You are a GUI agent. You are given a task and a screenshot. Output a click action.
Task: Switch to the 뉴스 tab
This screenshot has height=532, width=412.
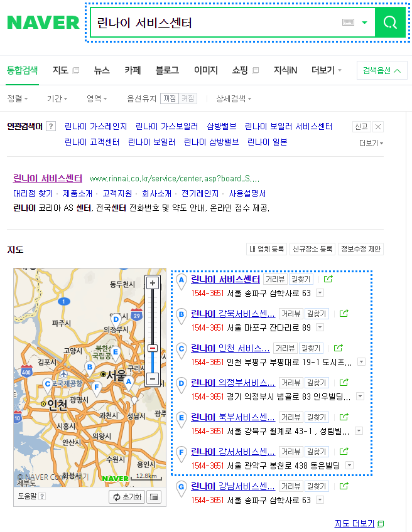(102, 70)
